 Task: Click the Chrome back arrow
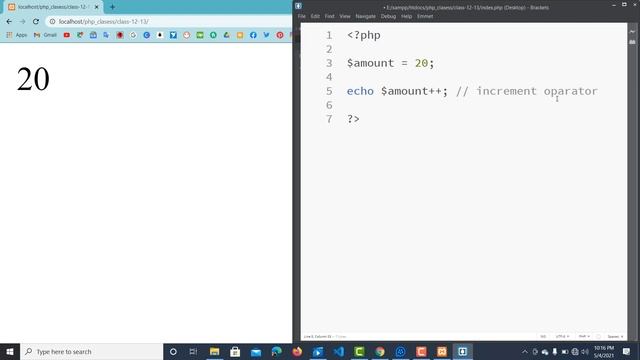[x=9, y=21]
